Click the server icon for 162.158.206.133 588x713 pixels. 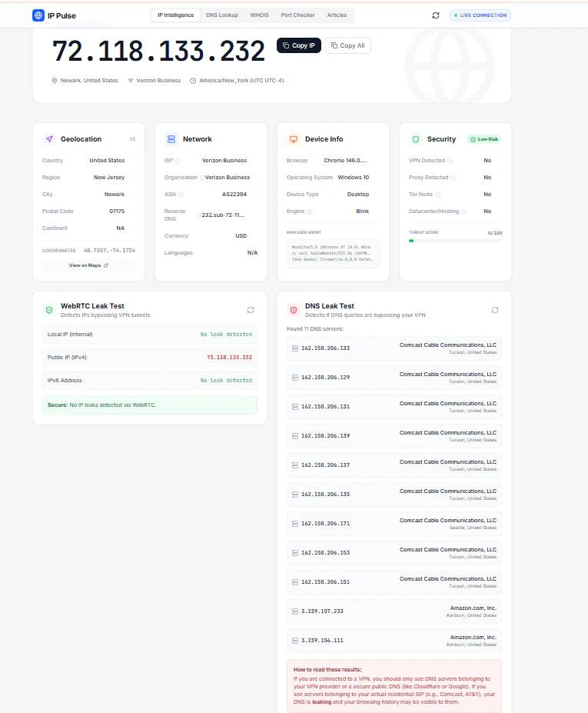[x=295, y=348]
